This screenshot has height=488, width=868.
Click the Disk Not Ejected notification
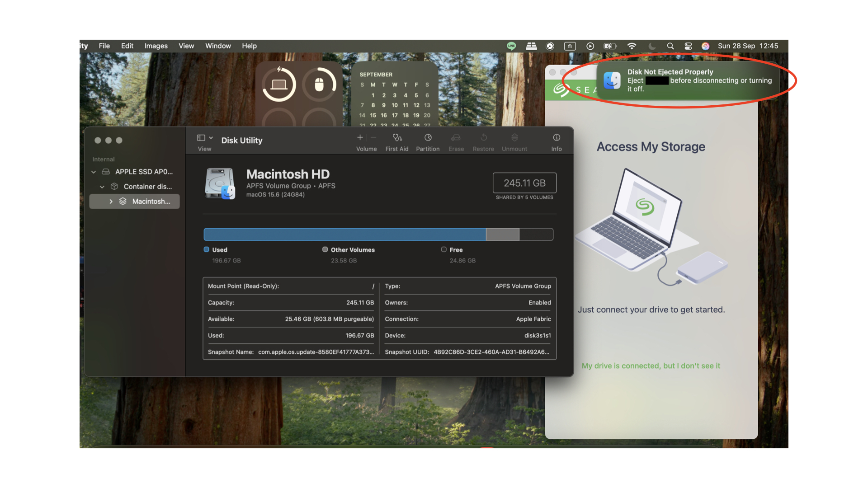[687, 80]
